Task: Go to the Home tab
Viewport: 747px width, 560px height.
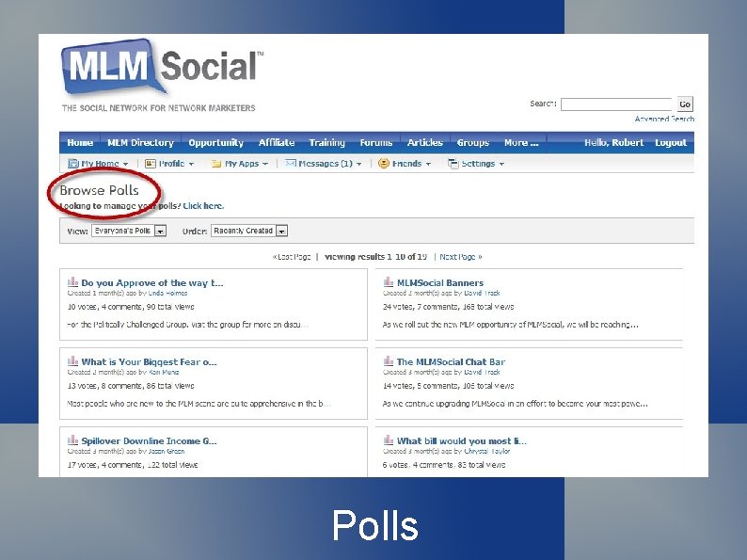Action: (80, 142)
